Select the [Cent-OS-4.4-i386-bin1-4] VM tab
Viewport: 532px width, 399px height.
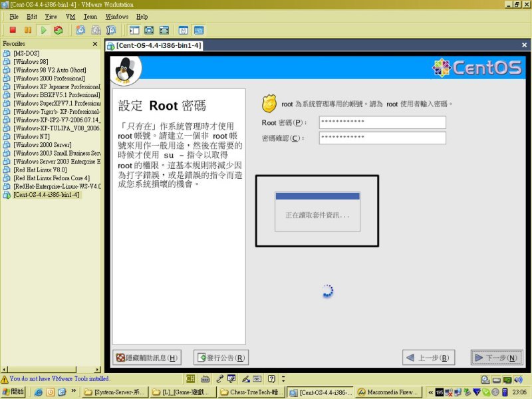[x=155, y=45]
